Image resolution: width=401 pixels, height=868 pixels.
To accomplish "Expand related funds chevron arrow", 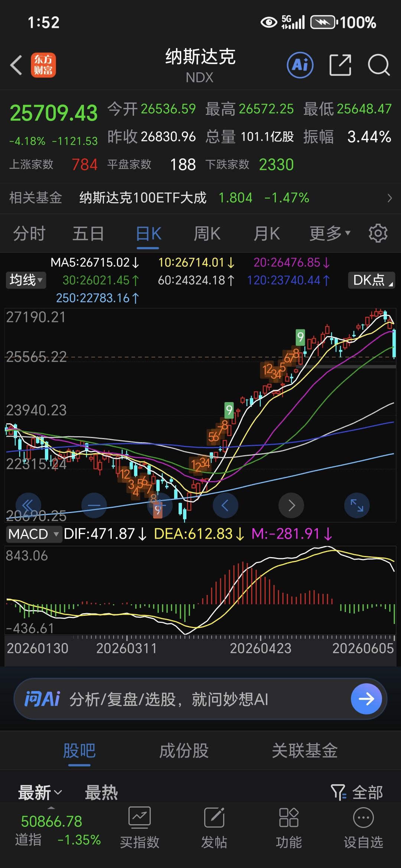I will pos(389,198).
